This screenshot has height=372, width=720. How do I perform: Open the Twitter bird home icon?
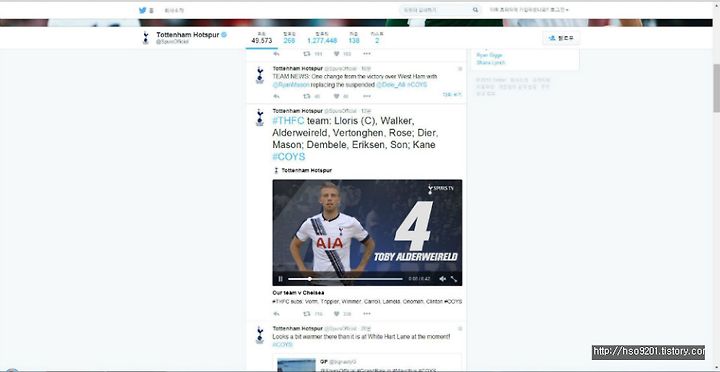click(x=142, y=10)
